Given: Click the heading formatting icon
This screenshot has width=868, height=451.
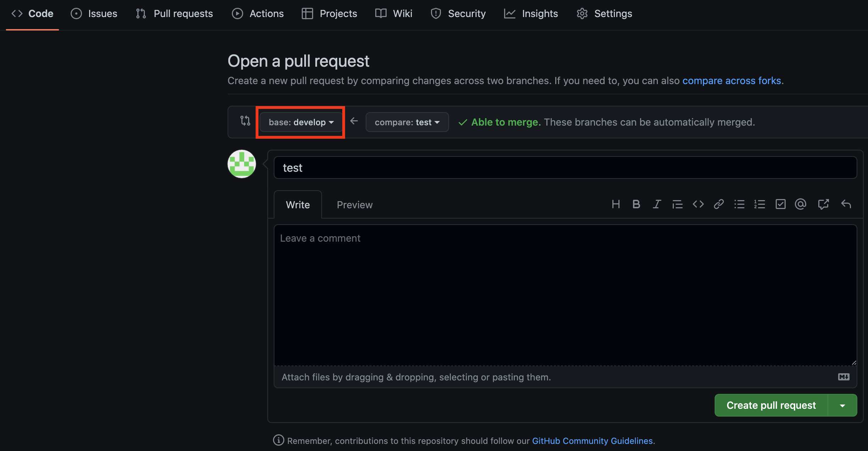Looking at the screenshot, I should [616, 204].
